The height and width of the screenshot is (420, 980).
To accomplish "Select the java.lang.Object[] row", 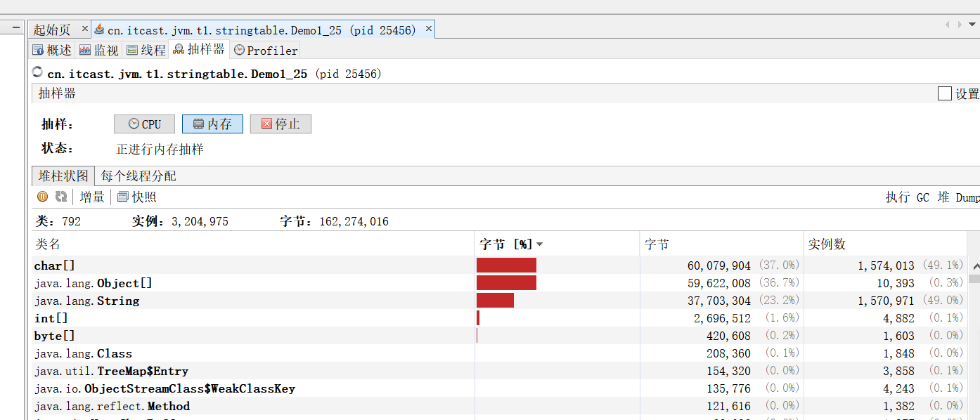I will (499, 283).
